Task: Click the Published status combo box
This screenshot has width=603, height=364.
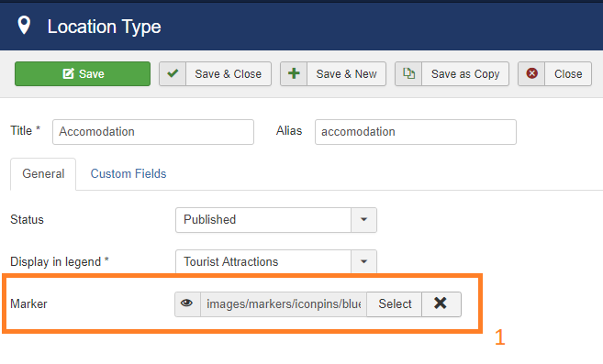Action: pyautogui.click(x=276, y=220)
